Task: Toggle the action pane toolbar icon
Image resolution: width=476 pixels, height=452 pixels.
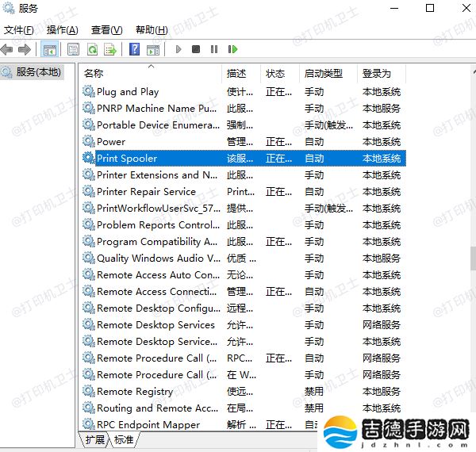Action: tap(153, 49)
